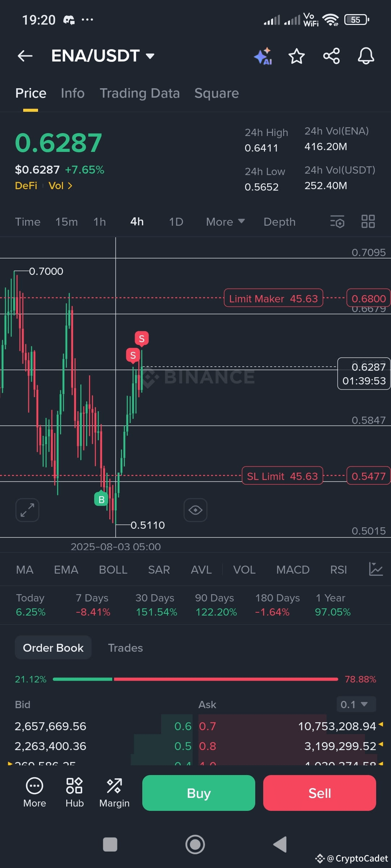
Task: Open the Hub shortcut
Action: pos(75,792)
